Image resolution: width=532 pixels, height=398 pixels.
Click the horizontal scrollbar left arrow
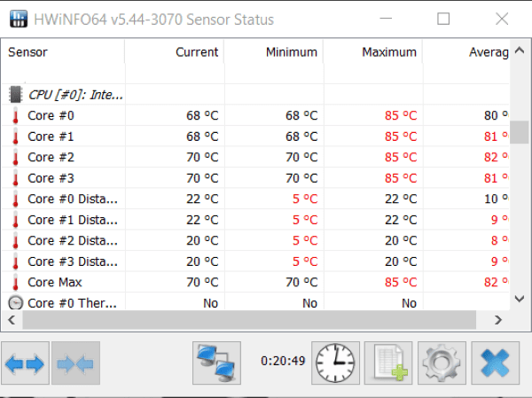pyautogui.click(x=12, y=320)
